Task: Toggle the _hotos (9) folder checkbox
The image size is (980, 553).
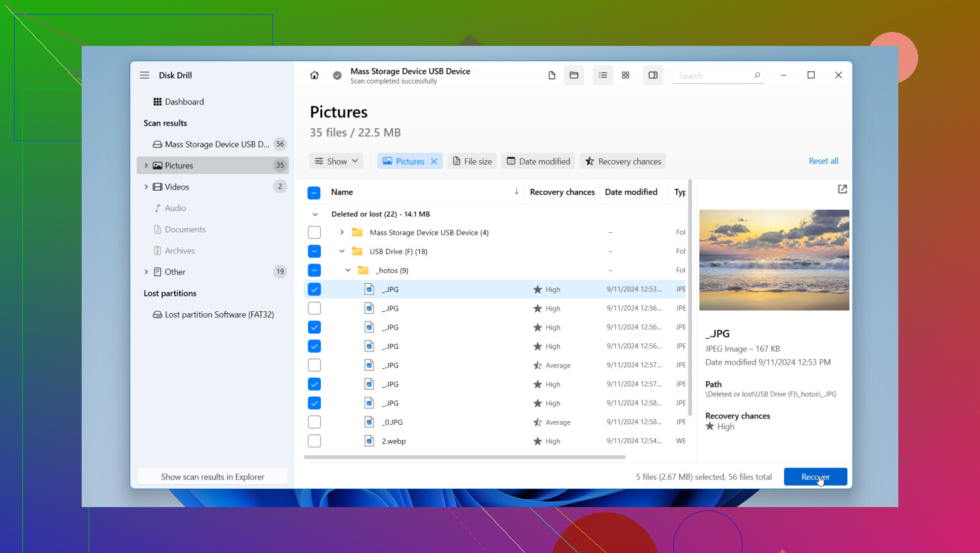Action: [314, 270]
